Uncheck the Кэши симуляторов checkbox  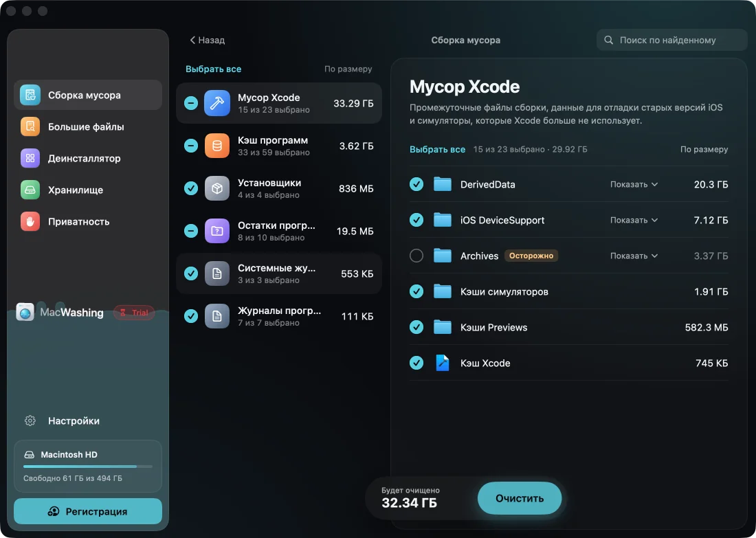416,291
